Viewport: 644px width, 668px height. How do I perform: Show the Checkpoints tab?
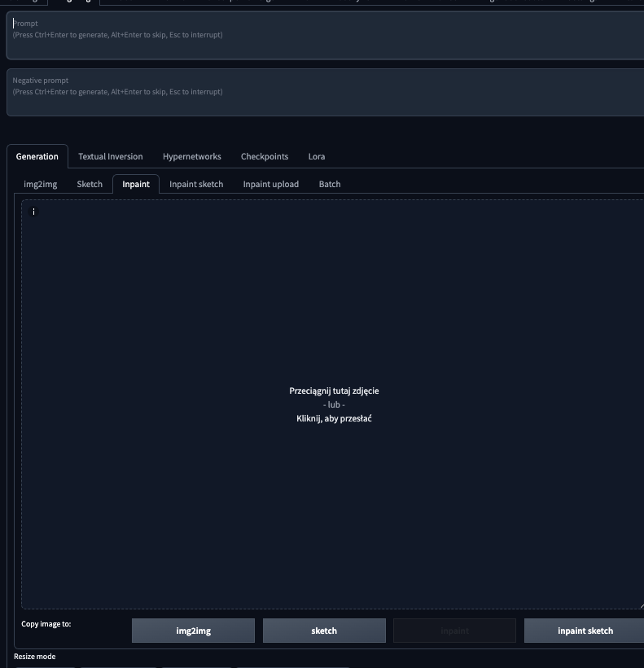(265, 156)
